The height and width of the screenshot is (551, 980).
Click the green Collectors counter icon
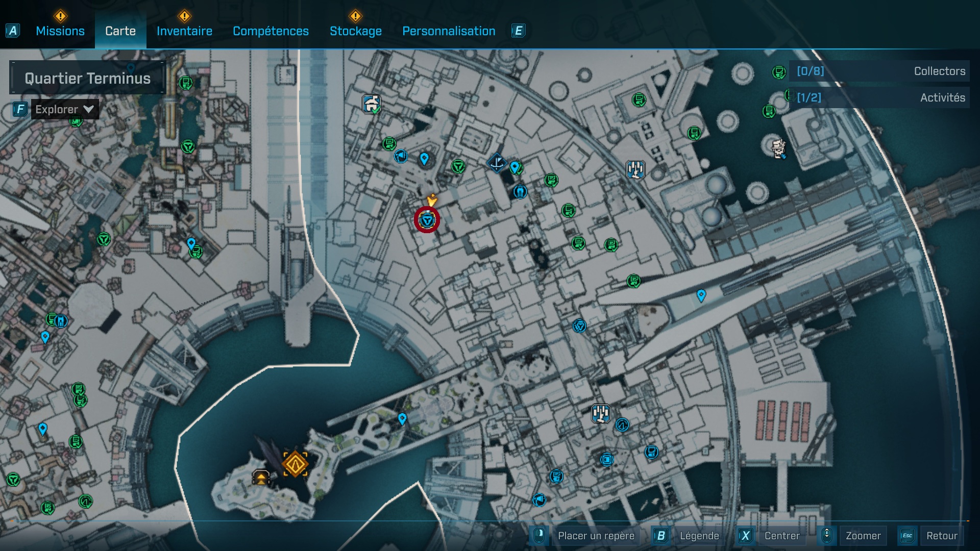(x=778, y=72)
